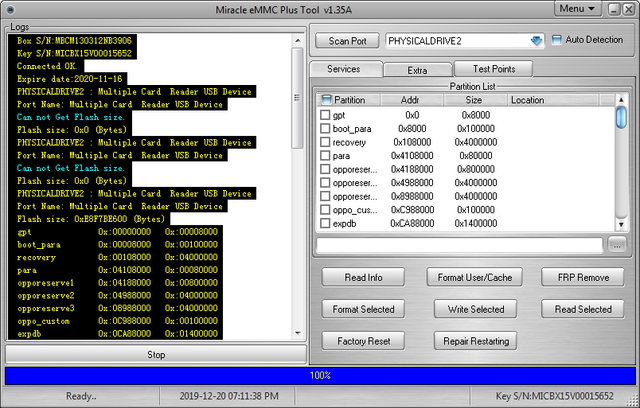Open the Test Points tab
The image size is (640, 408).
click(493, 69)
